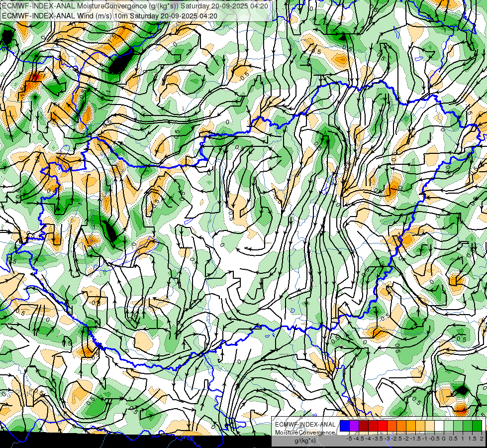
Task: Pick the light green swatch between 0.5 and 1
Action: pos(458,426)
